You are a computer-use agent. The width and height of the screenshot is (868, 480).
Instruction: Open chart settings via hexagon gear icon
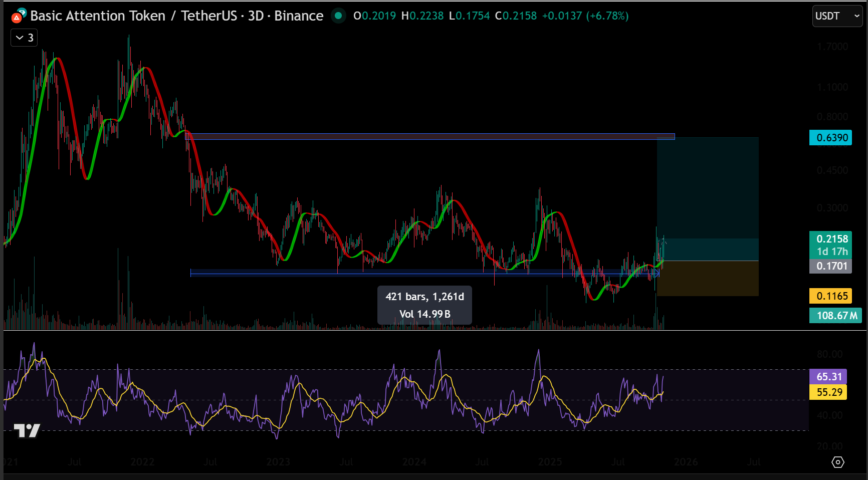point(837,462)
